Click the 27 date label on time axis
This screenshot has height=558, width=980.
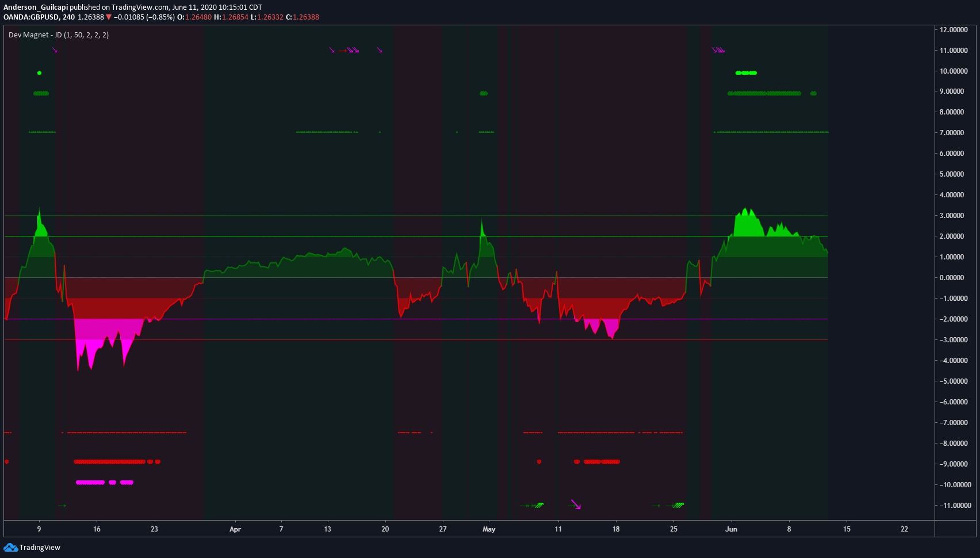click(443, 529)
